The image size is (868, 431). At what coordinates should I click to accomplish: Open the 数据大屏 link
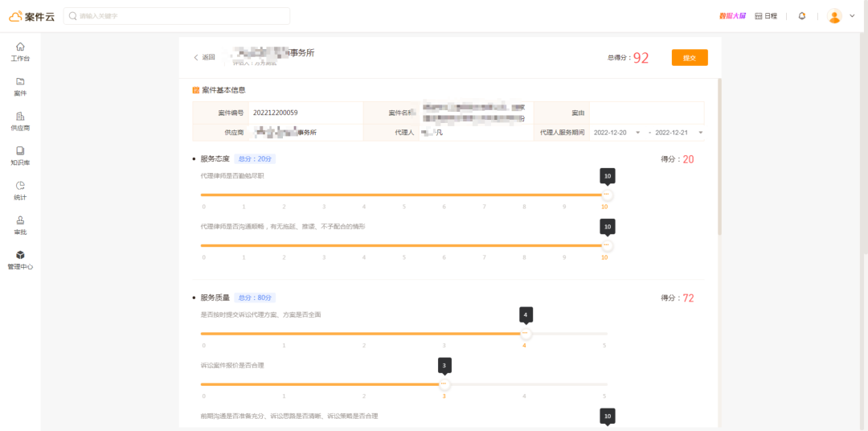[x=732, y=16]
